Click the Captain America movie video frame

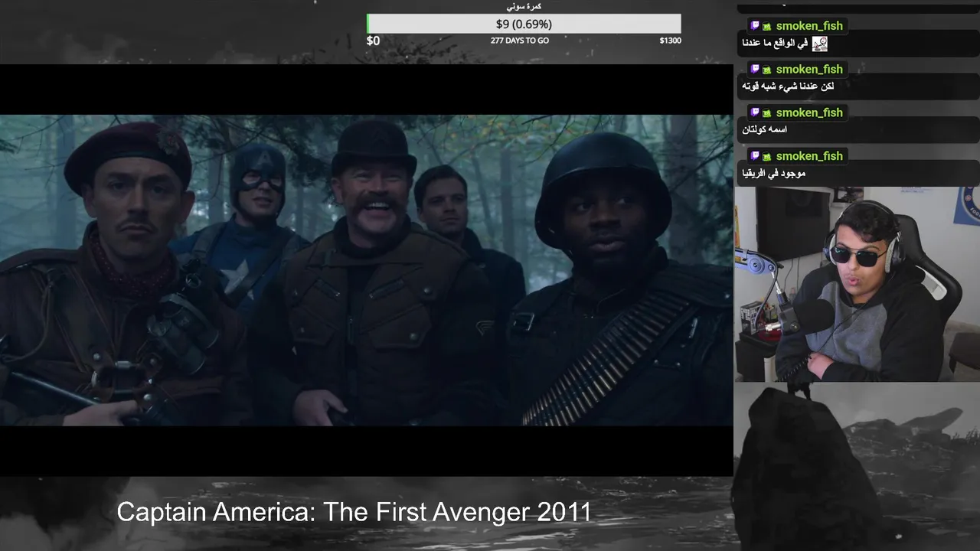click(x=366, y=270)
